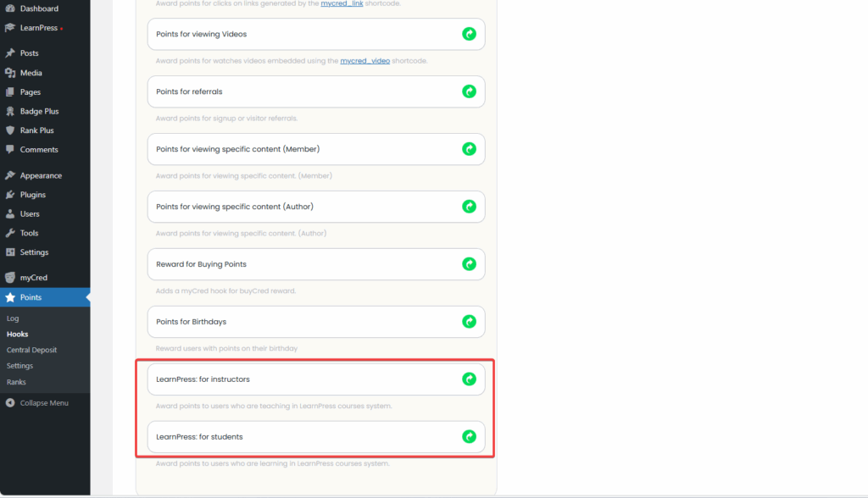Click the Media icon in sidebar
868x498 pixels.
click(10, 73)
